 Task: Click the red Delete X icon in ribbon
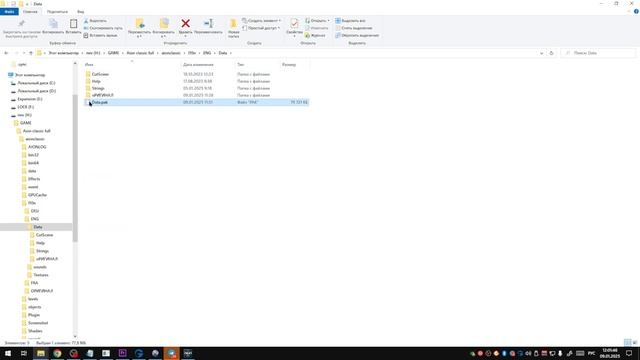tap(185, 23)
